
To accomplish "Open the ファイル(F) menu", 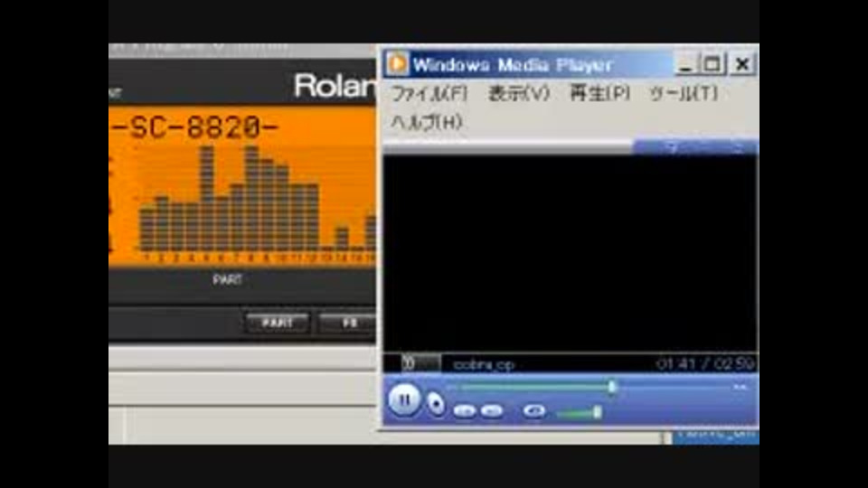I will point(429,93).
